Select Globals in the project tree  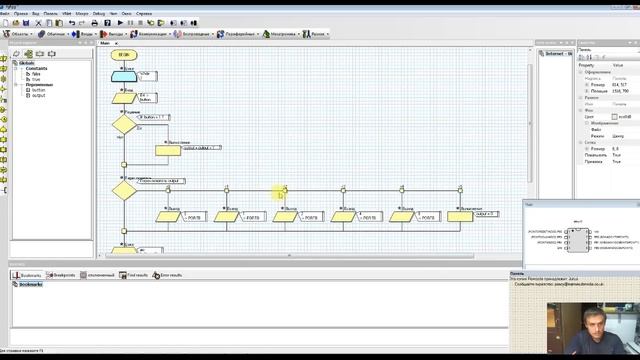(27, 63)
